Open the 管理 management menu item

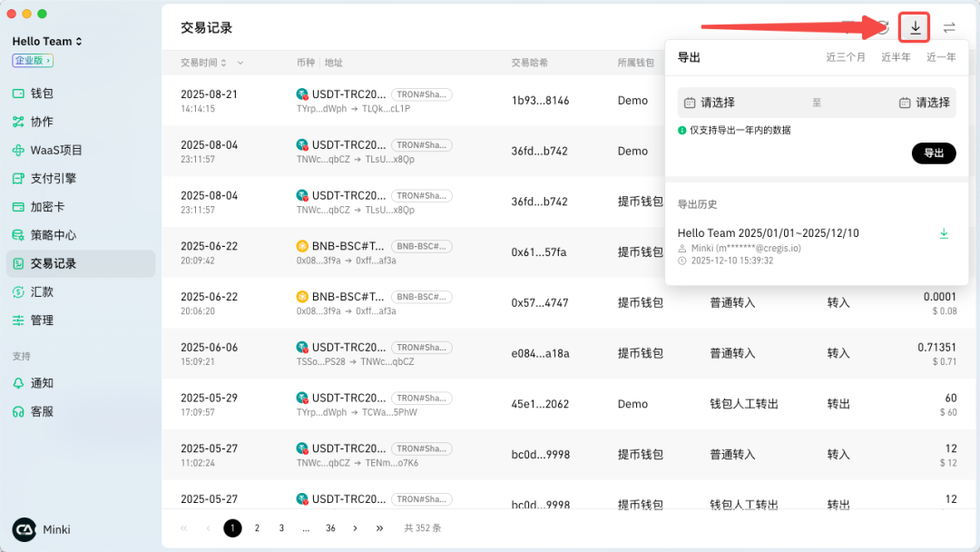pyautogui.click(x=40, y=320)
